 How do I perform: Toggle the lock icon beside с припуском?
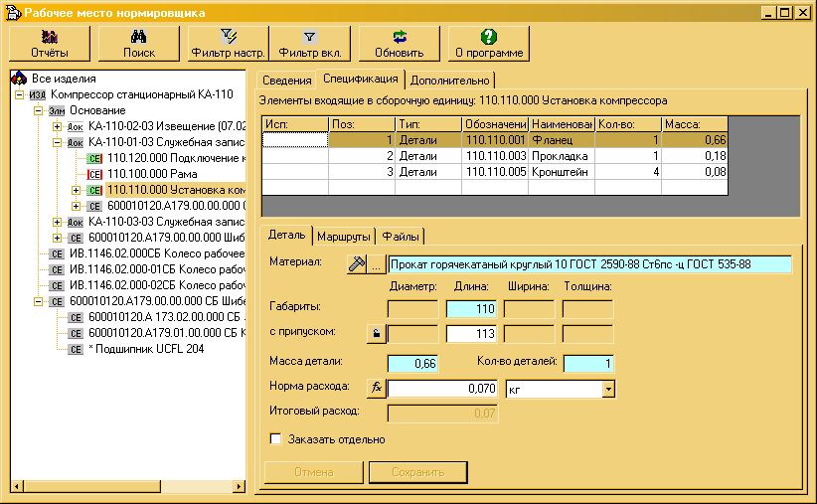pos(376,334)
